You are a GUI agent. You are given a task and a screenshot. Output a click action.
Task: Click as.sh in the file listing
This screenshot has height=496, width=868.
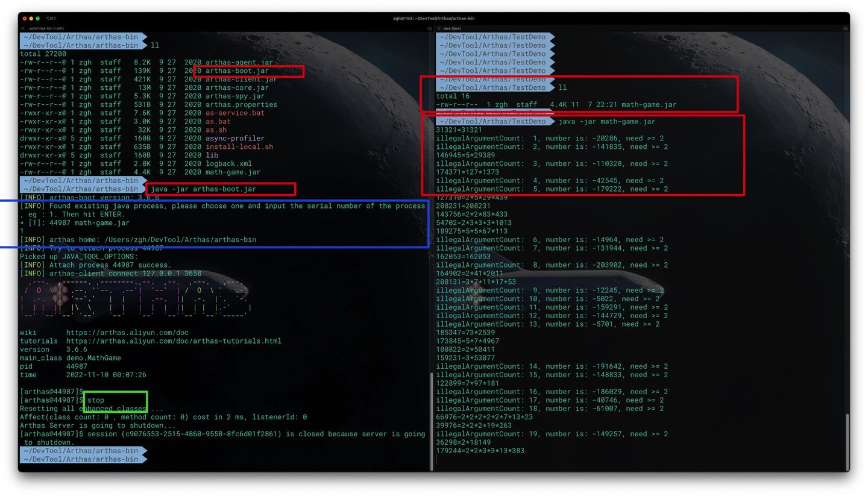click(x=216, y=130)
